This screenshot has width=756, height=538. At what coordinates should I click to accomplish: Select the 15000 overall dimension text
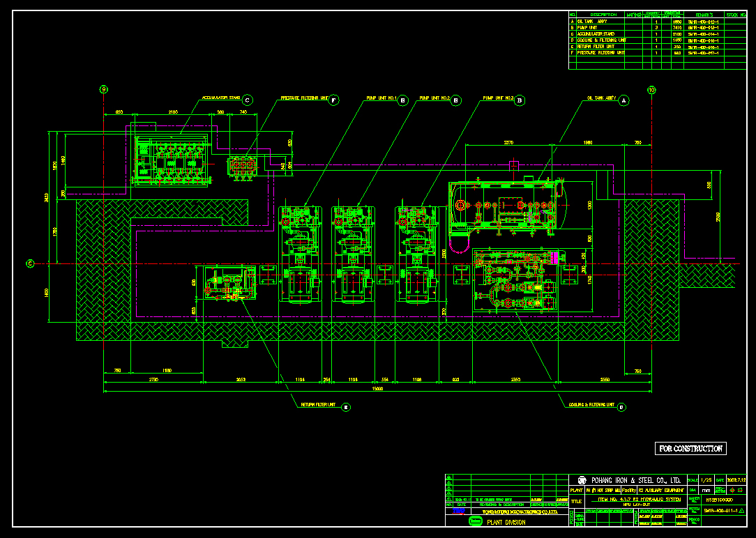tap(377, 389)
